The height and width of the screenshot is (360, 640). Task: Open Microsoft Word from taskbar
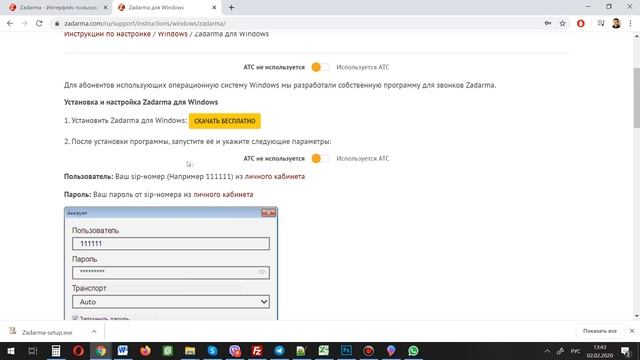(123, 351)
